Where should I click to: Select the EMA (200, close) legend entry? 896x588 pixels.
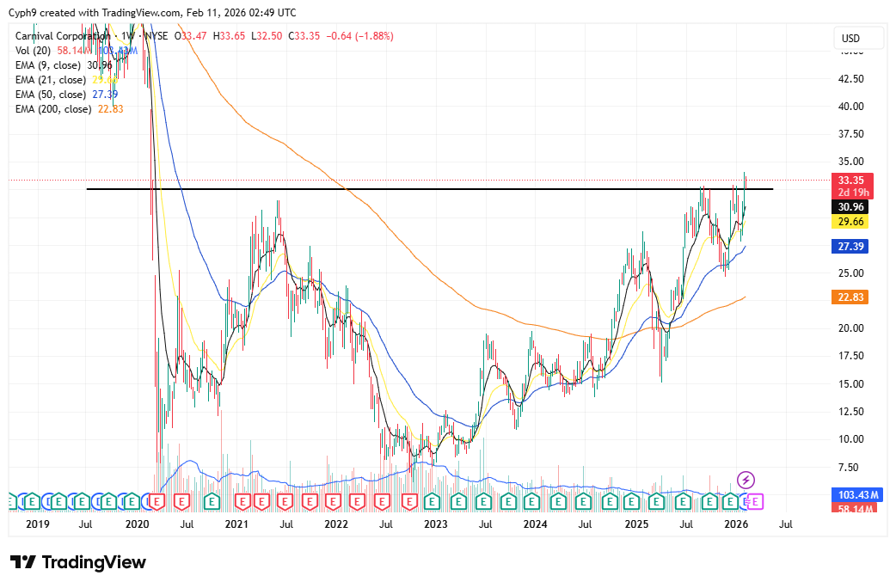tap(53, 109)
